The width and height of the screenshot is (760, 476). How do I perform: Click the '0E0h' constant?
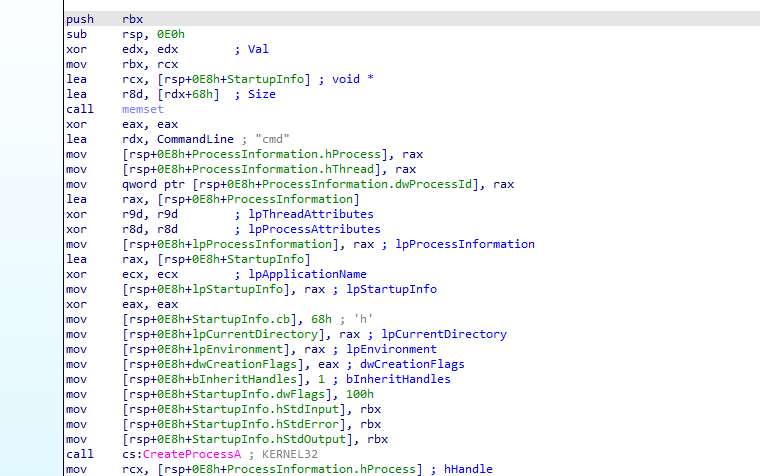tap(171, 34)
